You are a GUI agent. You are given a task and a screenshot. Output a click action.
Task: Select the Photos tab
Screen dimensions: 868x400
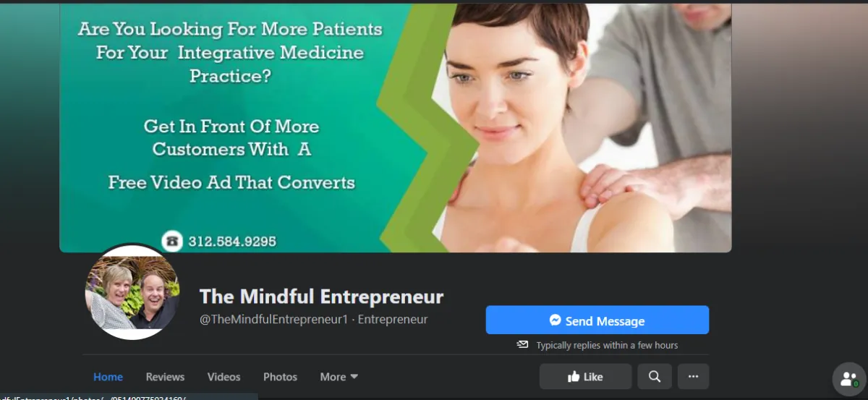click(x=280, y=377)
